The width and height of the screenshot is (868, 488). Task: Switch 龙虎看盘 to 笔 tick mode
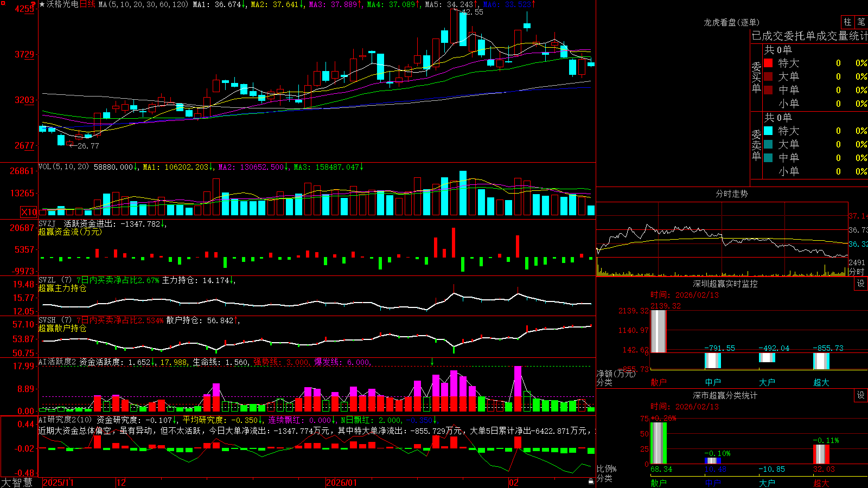861,22
